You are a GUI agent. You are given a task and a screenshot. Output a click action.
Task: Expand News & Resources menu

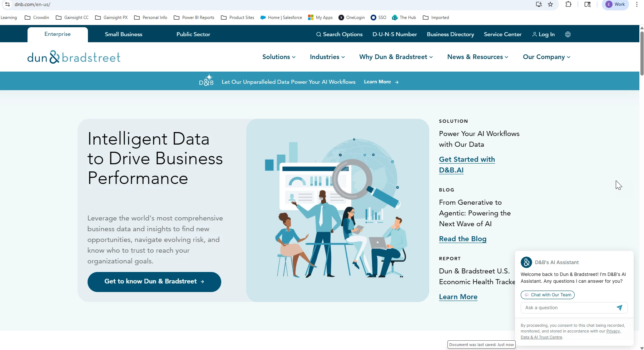click(477, 57)
